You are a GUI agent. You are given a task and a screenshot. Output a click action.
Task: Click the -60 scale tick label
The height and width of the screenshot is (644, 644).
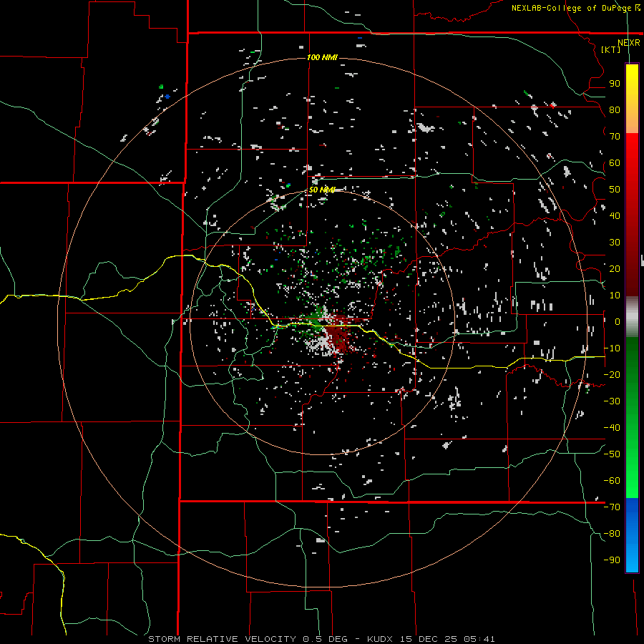pos(612,481)
